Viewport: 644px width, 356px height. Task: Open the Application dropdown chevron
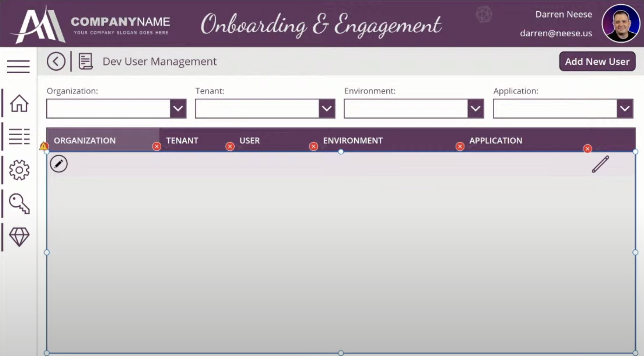point(624,108)
